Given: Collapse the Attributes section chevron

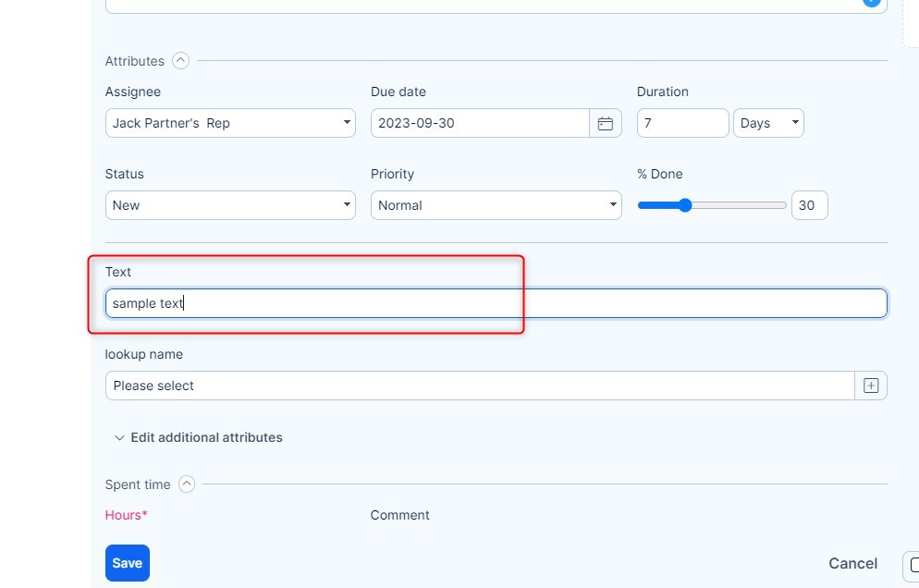Looking at the screenshot, I should tap(181, 61).
